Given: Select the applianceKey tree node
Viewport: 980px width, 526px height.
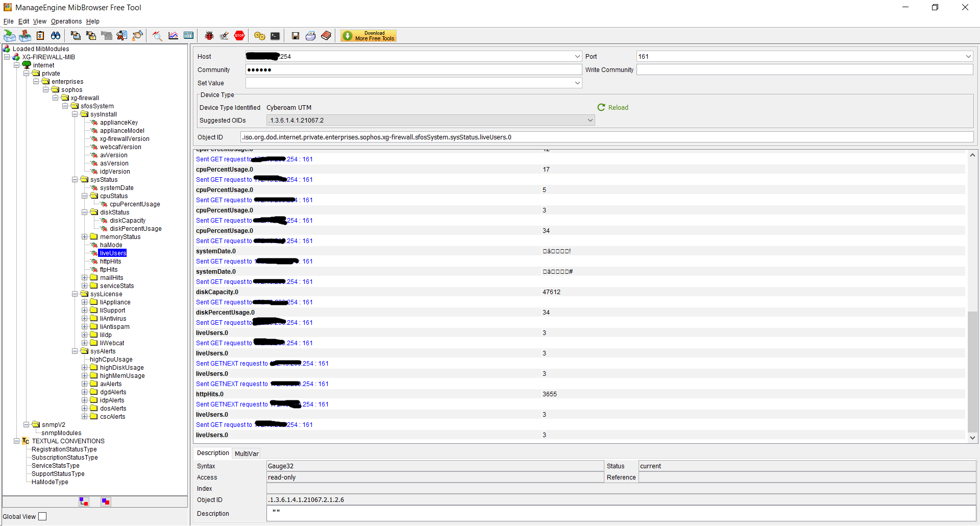Looking at the screenshot, I should click(x=119, y=123).
